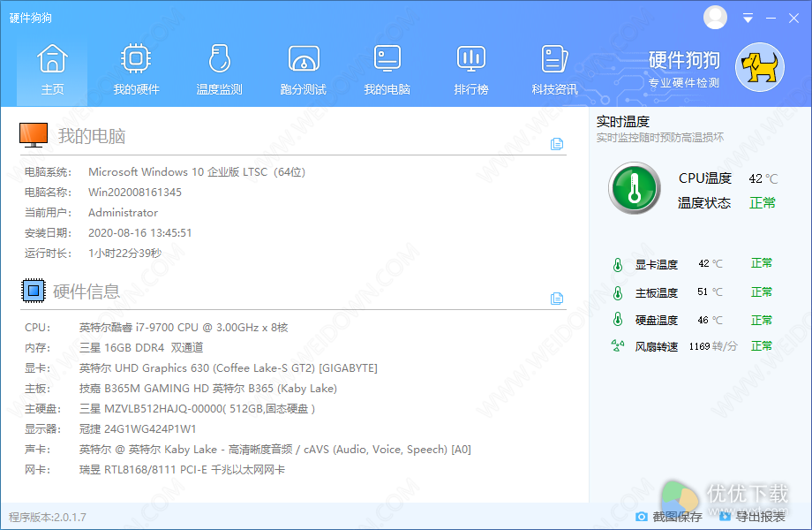Select the B365M GAMING HD motherboard entry

[207, 388]
